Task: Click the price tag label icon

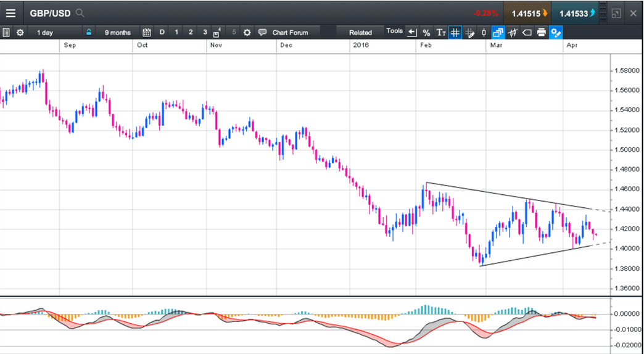Action: tap(527, 33)
